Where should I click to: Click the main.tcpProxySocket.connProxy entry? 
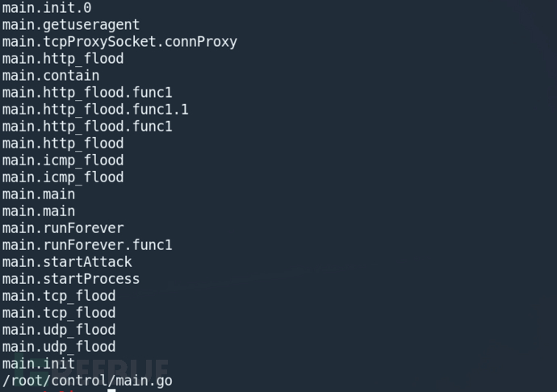click(x=119, y=41)
